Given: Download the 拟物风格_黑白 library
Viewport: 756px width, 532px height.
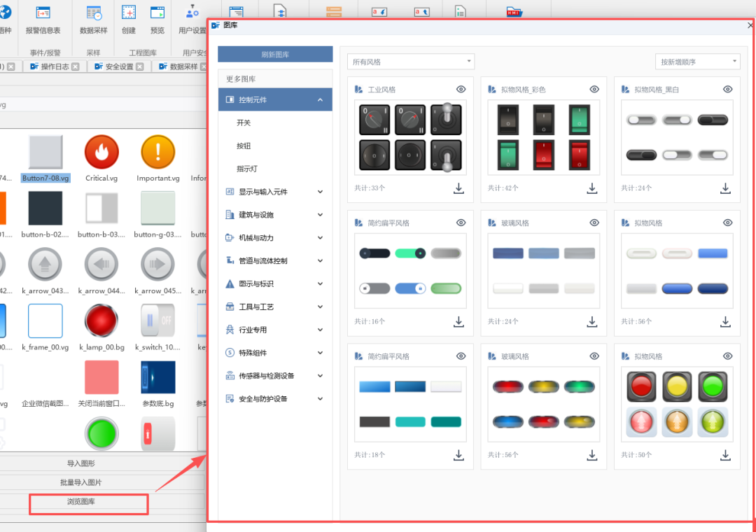Looking at the screenshot, I should [726, 188].
